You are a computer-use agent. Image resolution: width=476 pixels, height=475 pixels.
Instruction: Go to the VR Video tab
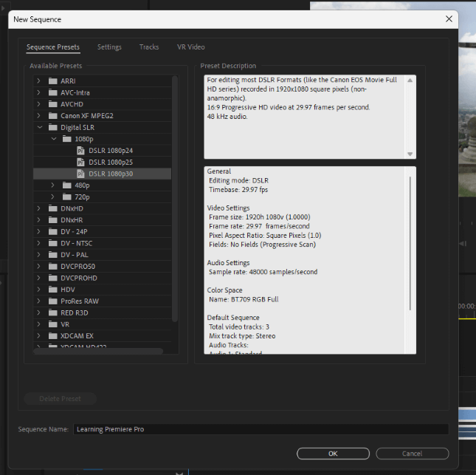(x=190, y=47)
